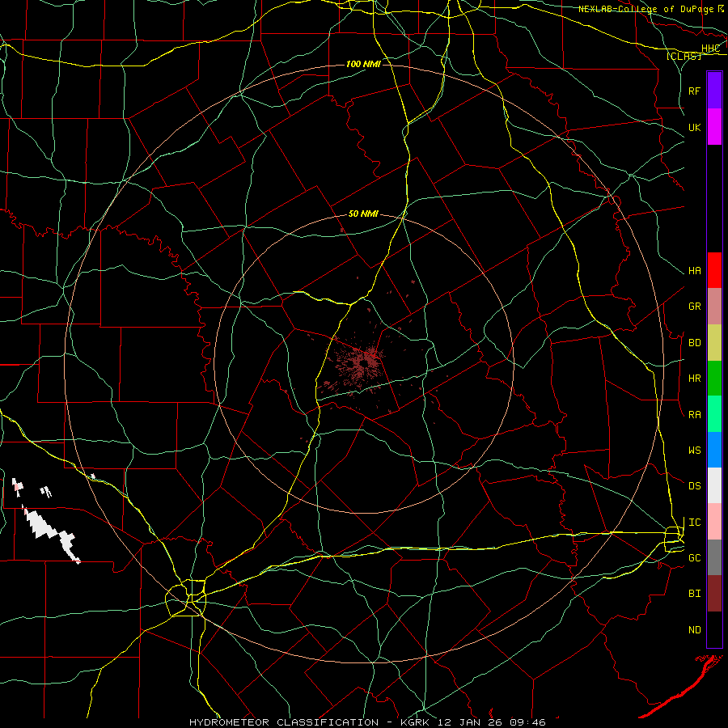Click the RF purple color swatch
The width and height of the screenshot is (728, 728).
714,91
